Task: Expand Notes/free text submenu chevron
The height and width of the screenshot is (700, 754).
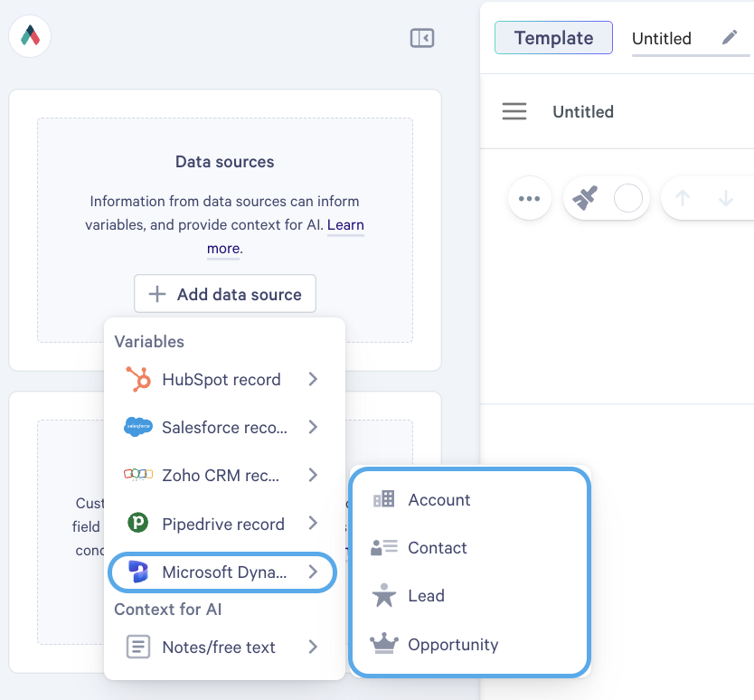Action: click(x=313, y=647)
